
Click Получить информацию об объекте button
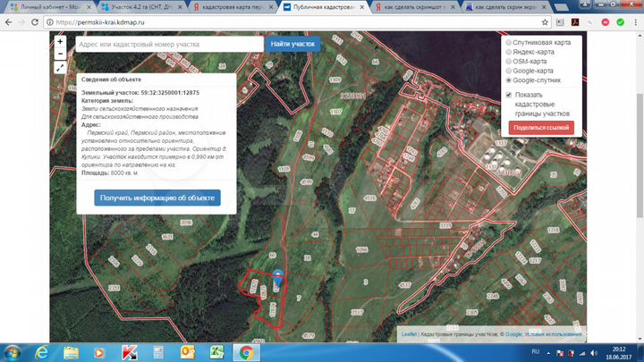[x=157, y=198]
